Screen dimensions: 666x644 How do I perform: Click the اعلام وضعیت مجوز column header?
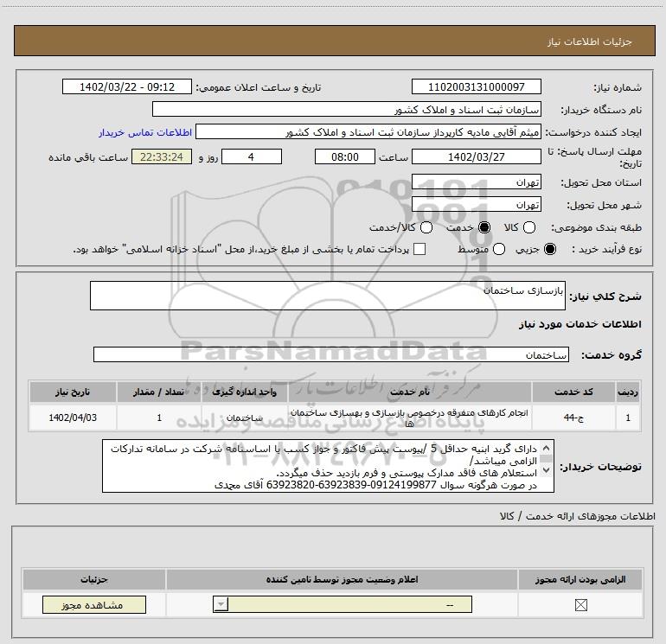(x=342, y=579)
